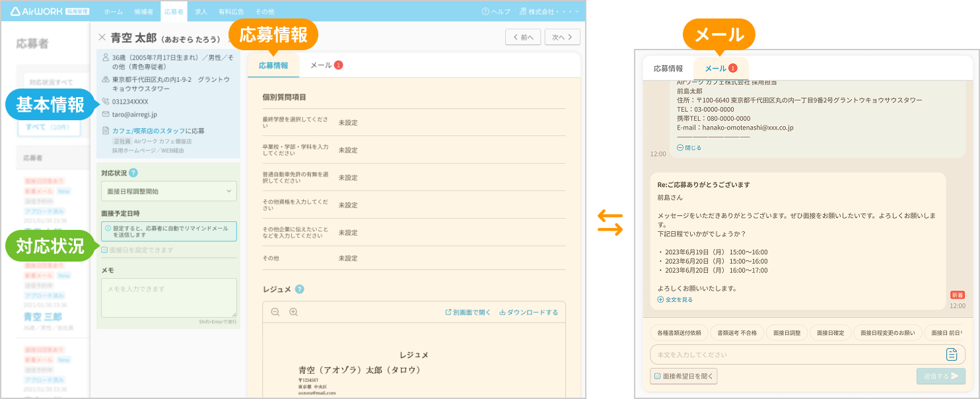
Task: Zoom out the resume preview
Action: point(275,312)
